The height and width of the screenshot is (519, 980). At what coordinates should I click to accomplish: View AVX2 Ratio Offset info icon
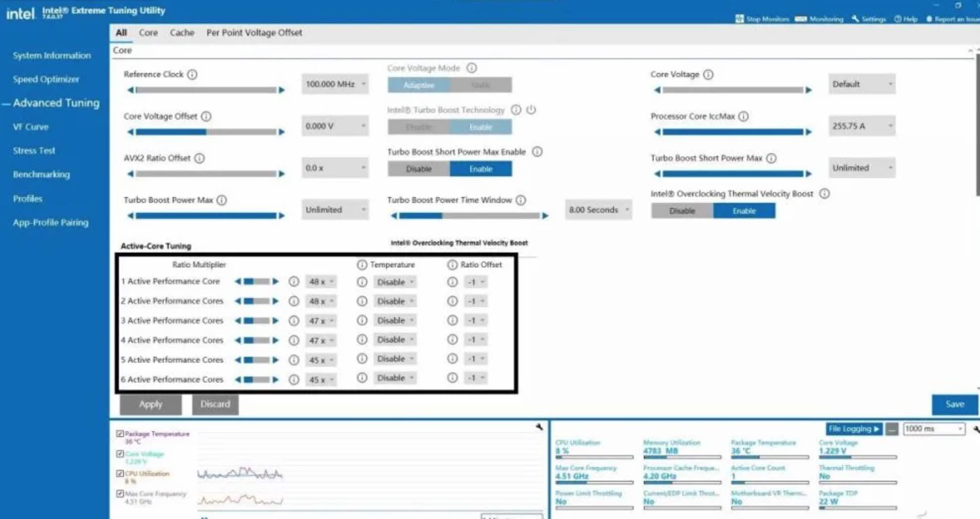point(199,158)
